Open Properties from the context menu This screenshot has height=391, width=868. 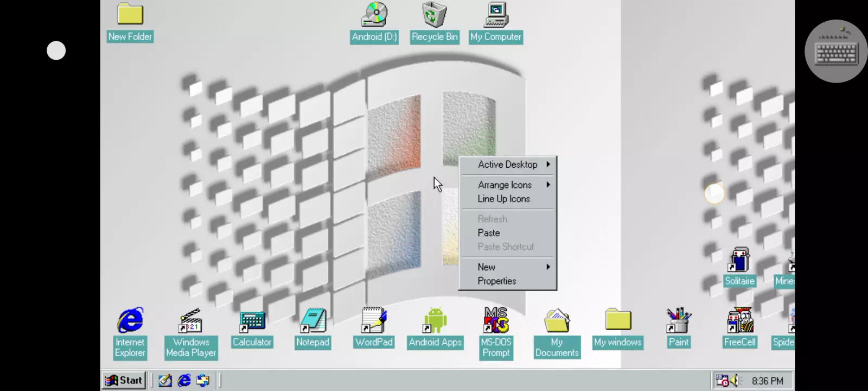508,281
